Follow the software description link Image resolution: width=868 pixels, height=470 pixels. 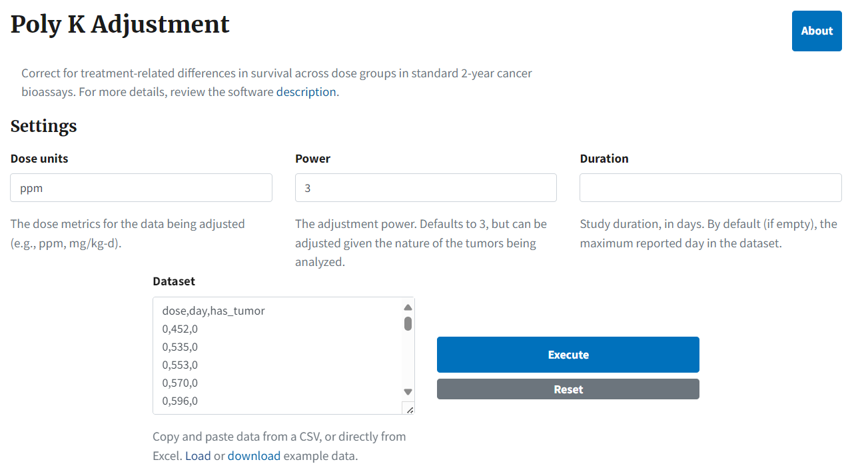click(x=306, y=92)
